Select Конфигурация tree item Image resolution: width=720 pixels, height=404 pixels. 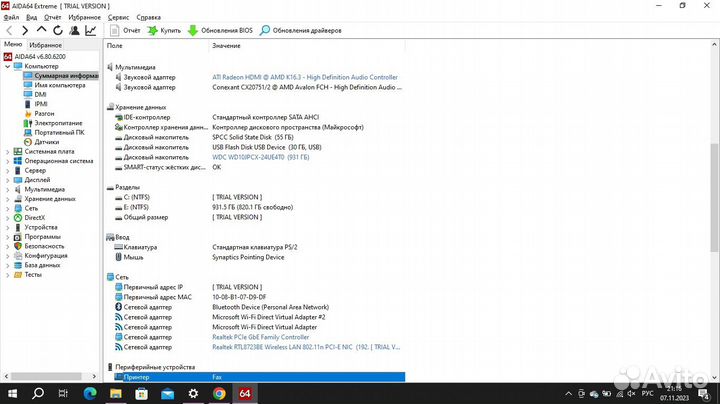[x=40, y=256]
